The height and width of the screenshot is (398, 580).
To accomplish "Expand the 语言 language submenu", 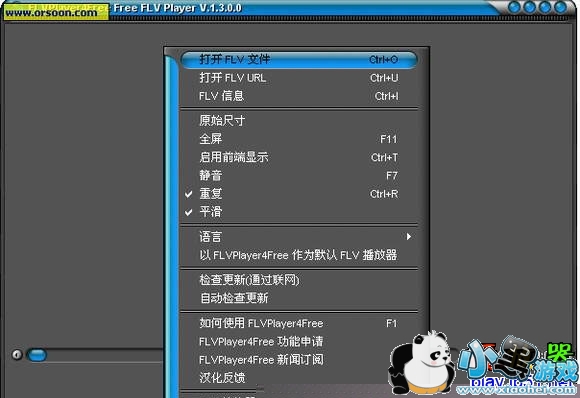I will pyautogui.click(x=299, y=237).
